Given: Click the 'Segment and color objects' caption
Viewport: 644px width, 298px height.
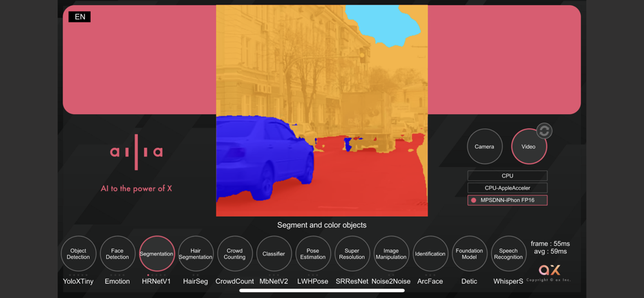Looking at the screenshot, I should pos(322,225).
